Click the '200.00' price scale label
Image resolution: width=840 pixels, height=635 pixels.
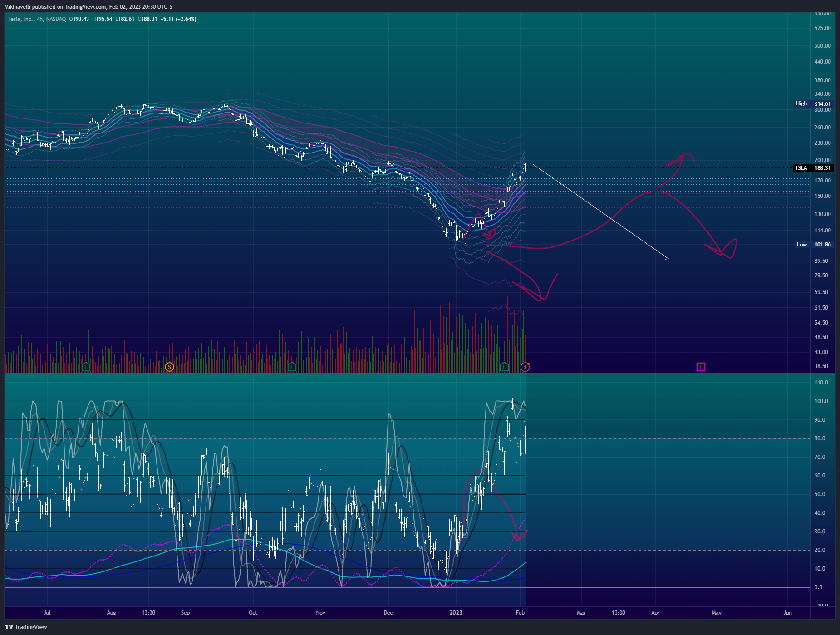coord(822,160)
